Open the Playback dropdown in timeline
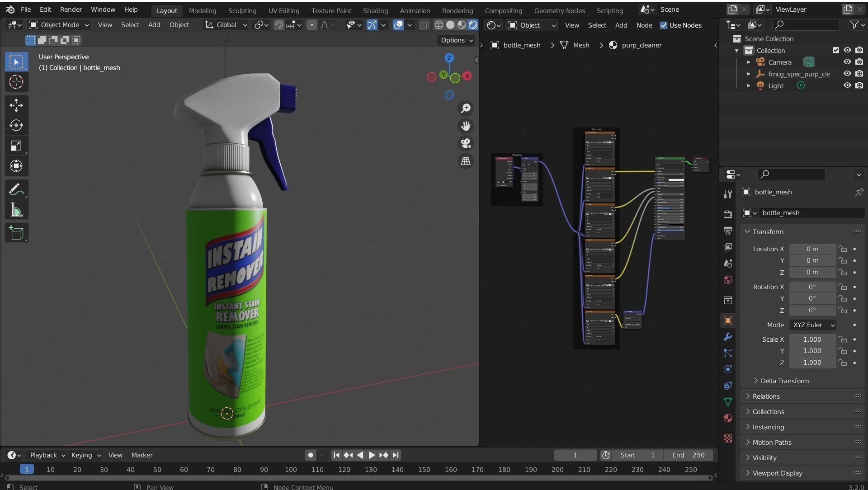This screenshot has width=868, height=490. (47, 455)
